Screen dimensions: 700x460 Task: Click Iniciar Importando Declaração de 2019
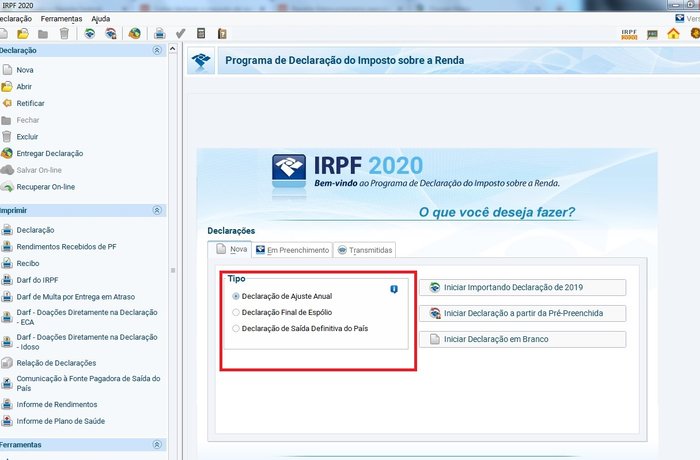[522, 287]
